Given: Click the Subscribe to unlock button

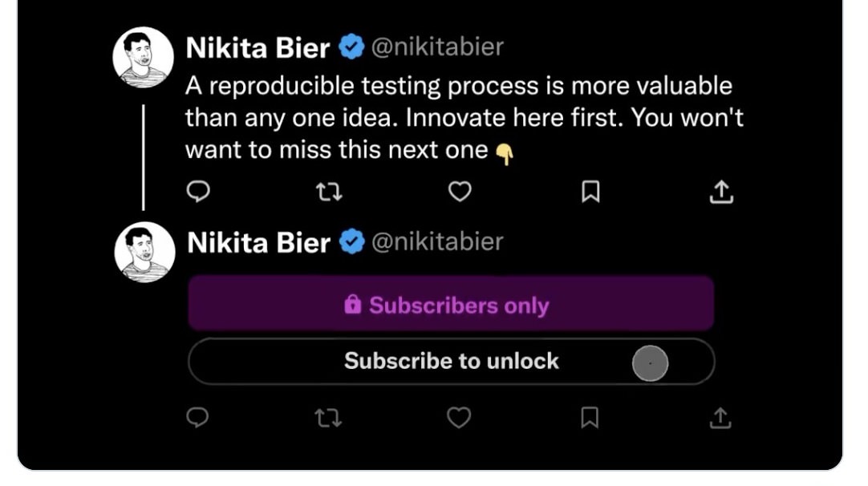Looking at the screenshot, I should point(451,362).
